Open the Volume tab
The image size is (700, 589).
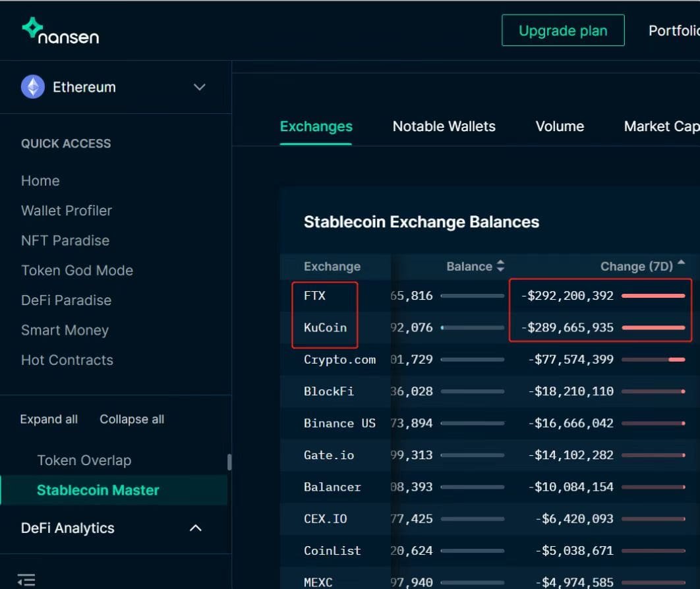coord(560,126)
